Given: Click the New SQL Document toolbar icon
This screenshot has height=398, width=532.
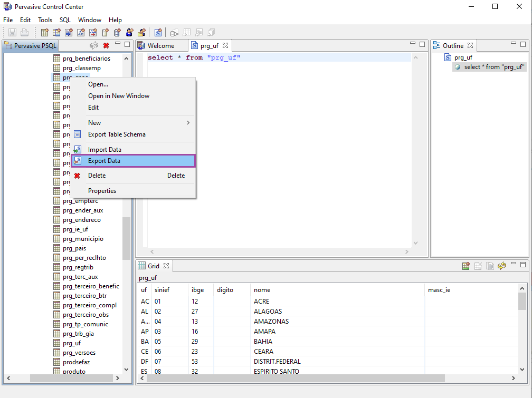Looking at the screenshot, I should [158, 33].
